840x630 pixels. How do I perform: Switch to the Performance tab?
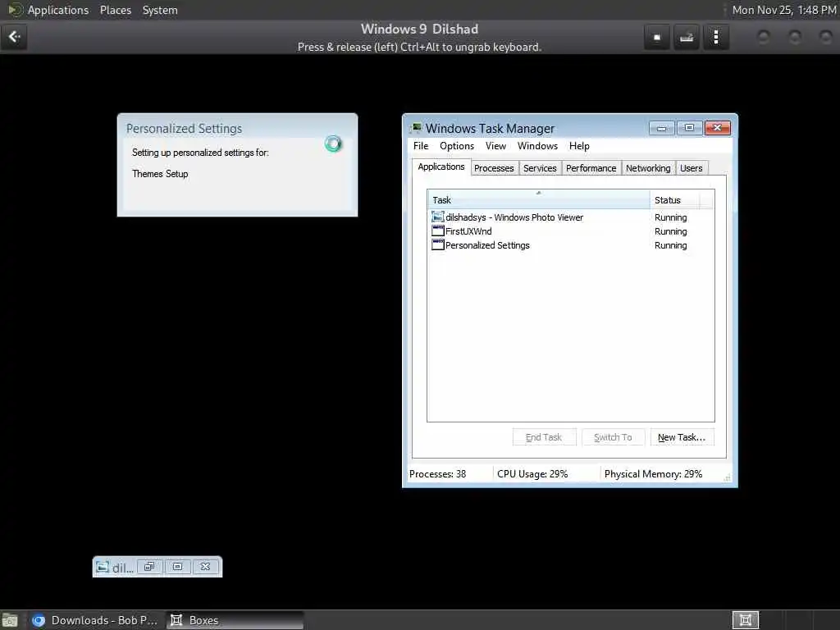[x=591, y=168]
